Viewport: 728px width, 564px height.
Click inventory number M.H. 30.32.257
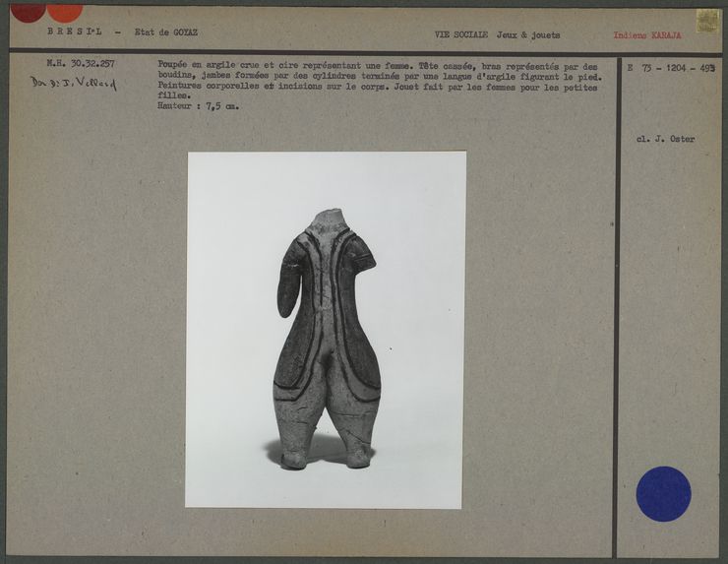(80, 65)
